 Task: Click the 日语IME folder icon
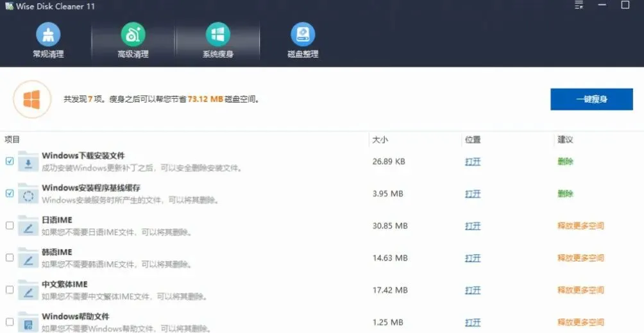(28, 225)
